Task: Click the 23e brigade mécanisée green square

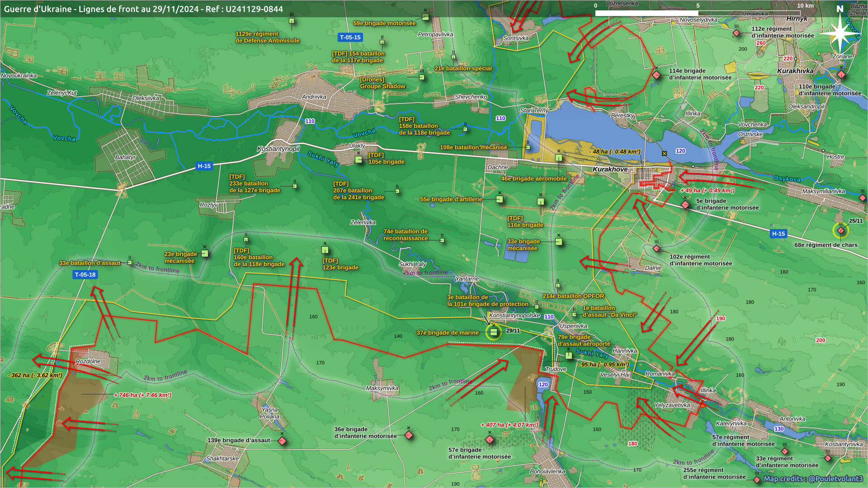Action: (204, 254)
